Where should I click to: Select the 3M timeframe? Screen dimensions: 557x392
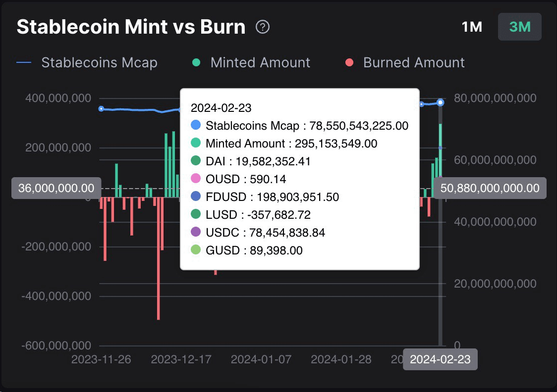(x=519, y=27)
